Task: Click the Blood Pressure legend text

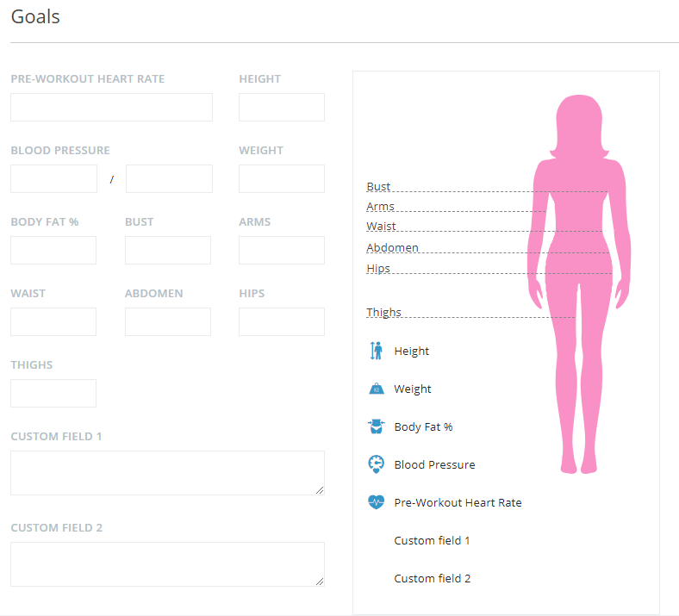Action: click(434, 464)
